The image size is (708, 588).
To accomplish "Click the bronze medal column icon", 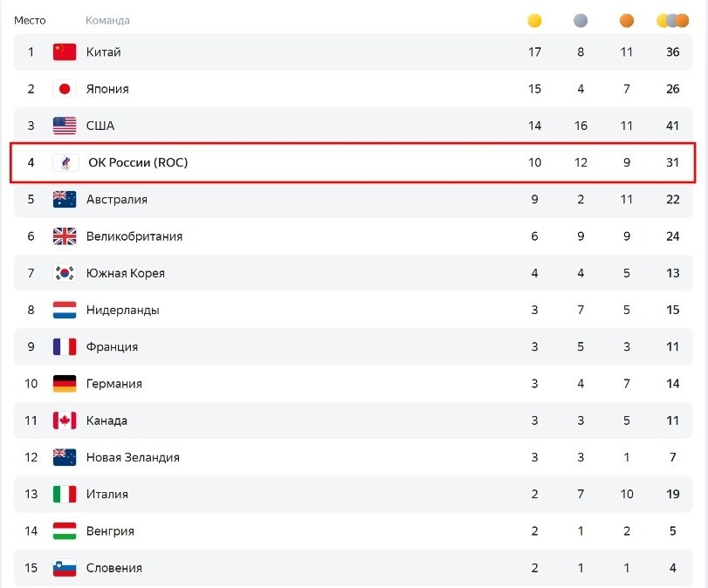I will [x=626, y=20].
